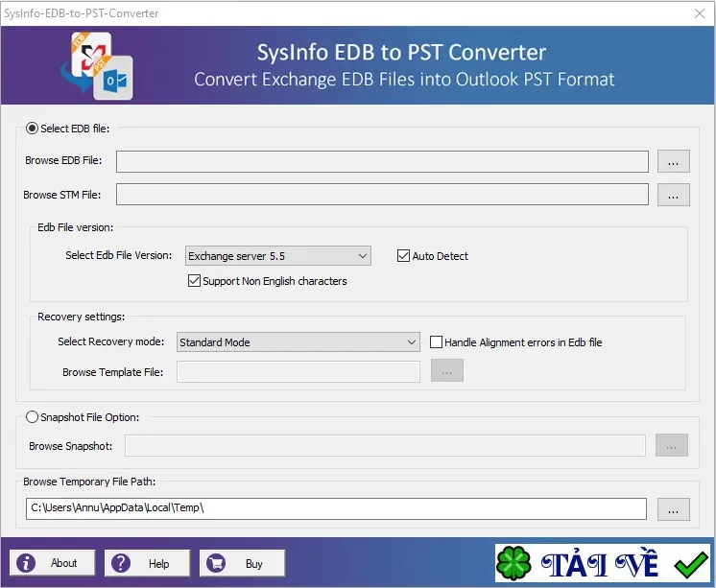Click browse button for STM file
The width and height of the screenshot is (716, 588).
tap(673, 195)
